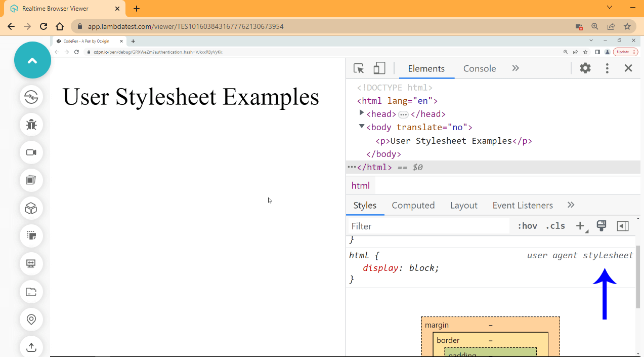Open the screenshot gallery icon in sidebar
The image size is (644, 357).
tap(31, 180)
